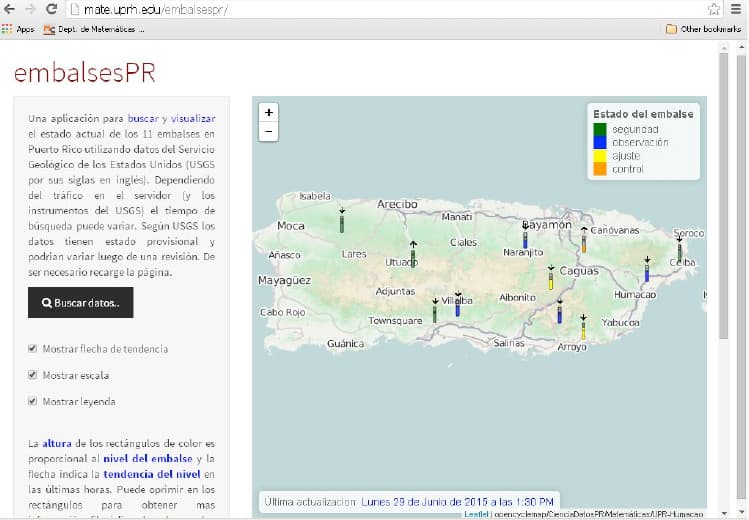The height and width of the screenshot is (520, 749).
Task: Click the Yabucoa map label
Action: [620, 323]
